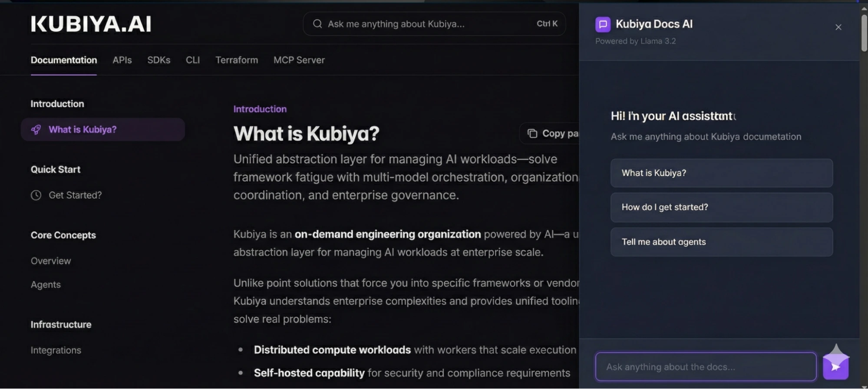The height and width of the screenshot is (389, 868).
Task: Click the page vertical scrollbar thumb
Action: [x=864, y=33]
